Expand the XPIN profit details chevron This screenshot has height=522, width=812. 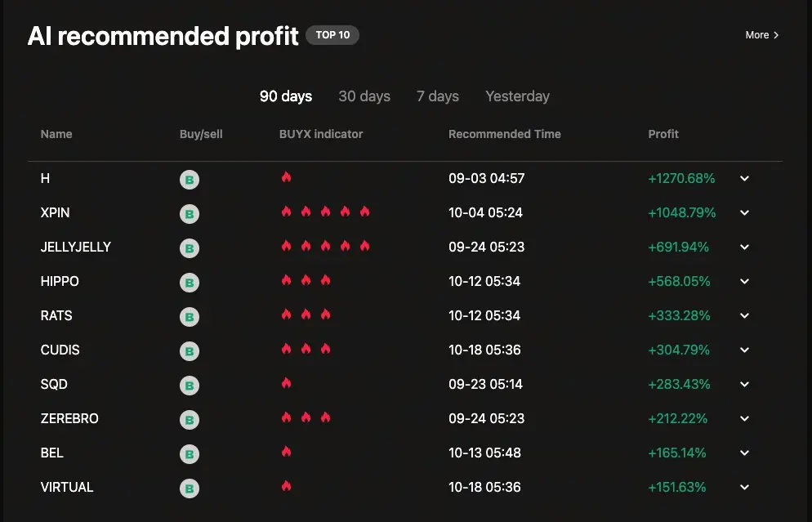click(x=745, y=212)
